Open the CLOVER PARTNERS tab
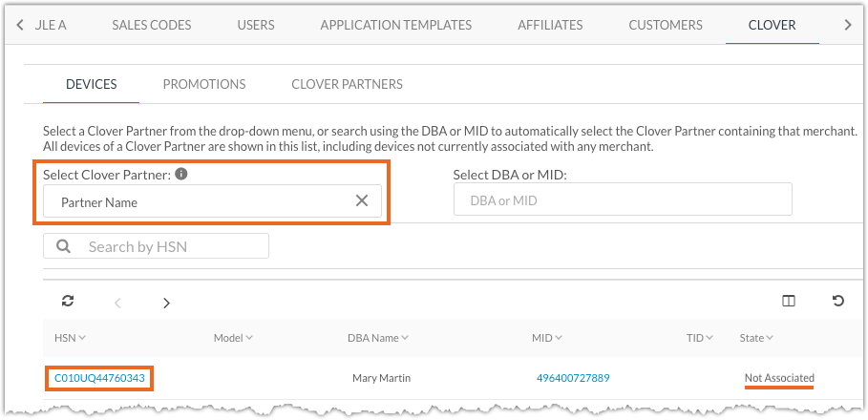Screen dimensions: 868x420 tap(347, 84)
